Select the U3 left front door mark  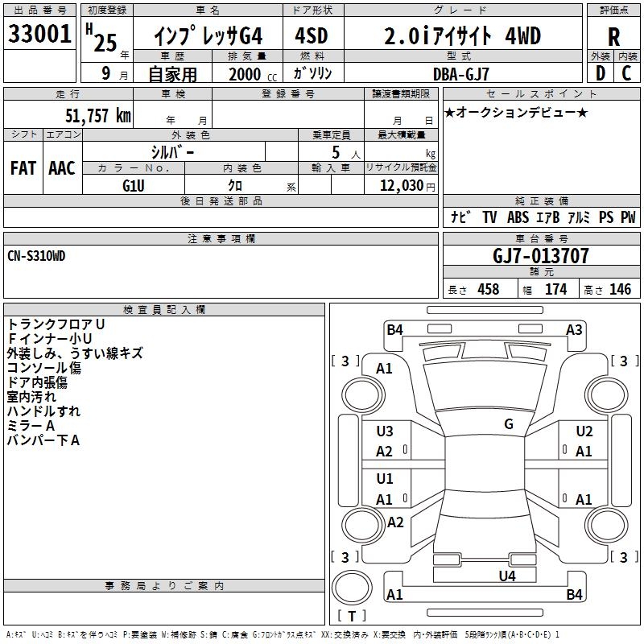[385, 431]
